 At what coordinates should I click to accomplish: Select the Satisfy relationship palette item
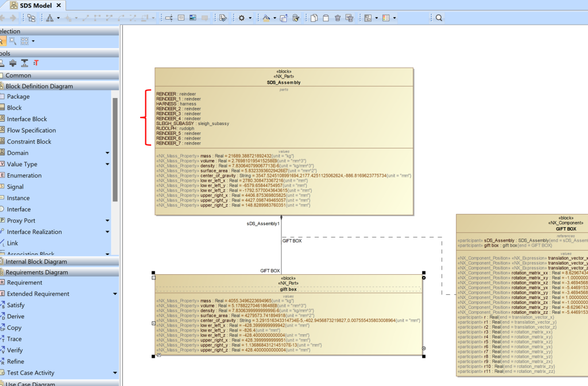16,305
